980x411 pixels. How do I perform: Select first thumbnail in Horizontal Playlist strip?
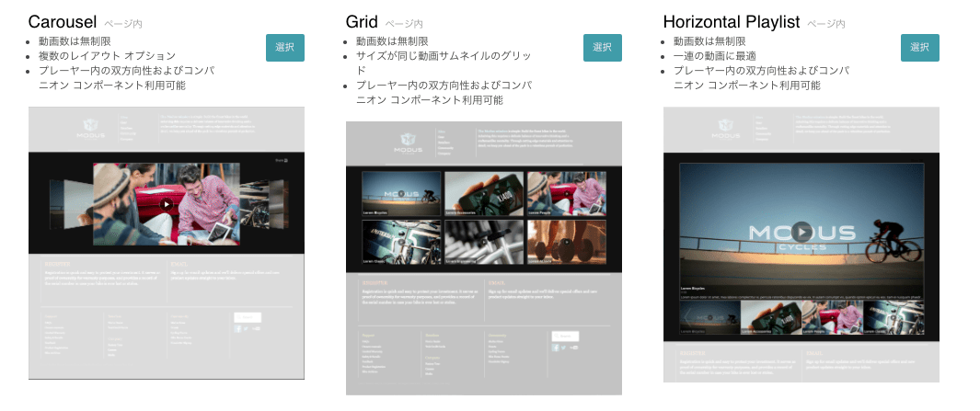pyautogui.click(x=709, y=318)
